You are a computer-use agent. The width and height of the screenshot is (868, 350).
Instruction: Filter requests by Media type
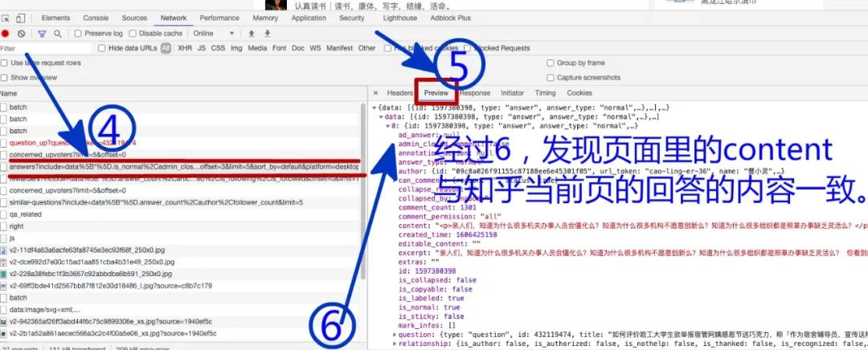pyautogui.click(x=257, y=48)
